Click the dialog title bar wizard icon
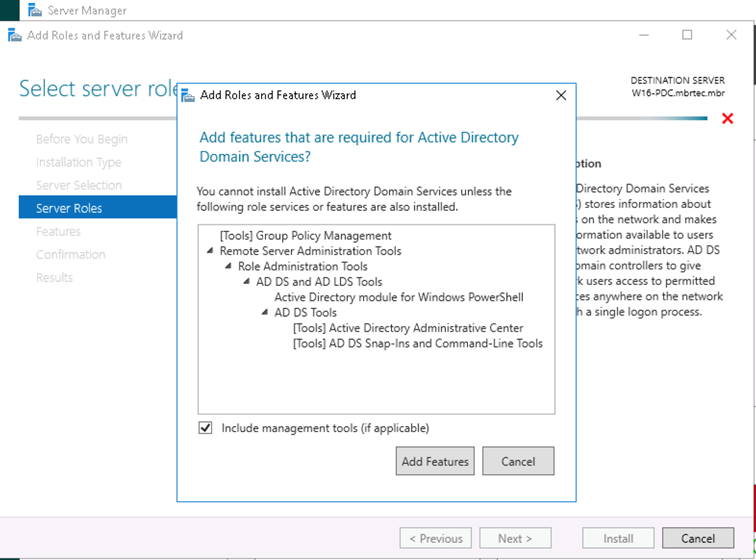 coord(188,96)
